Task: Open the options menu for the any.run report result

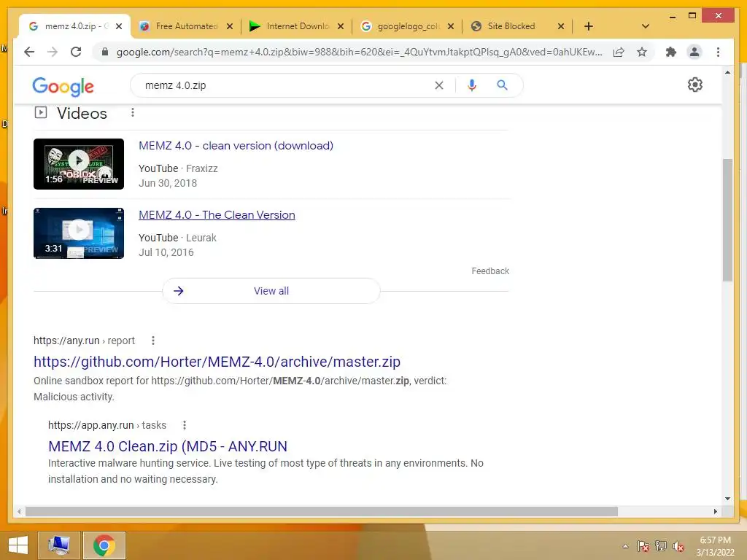Action: (153, 341)
